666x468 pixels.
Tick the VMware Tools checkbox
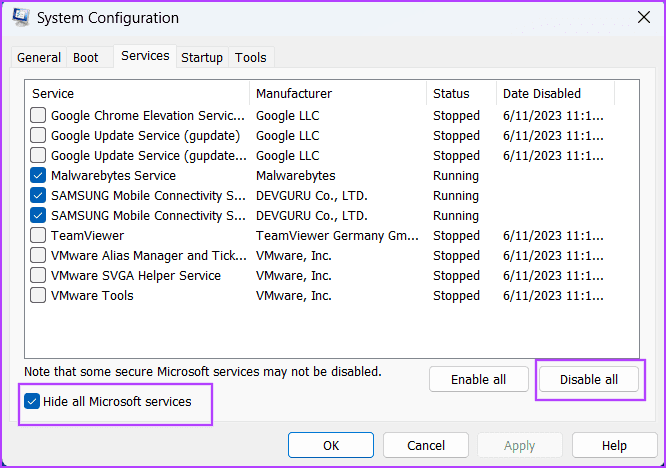click(38, 295)
